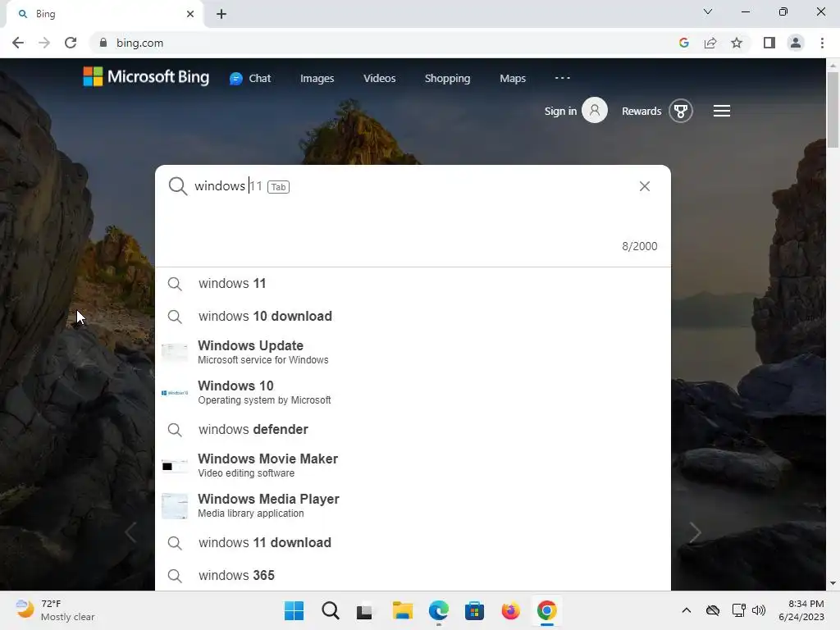840x630 pixels.
Task: Open File Explorer from the taskbar
Action: click(x=402, y=610)
